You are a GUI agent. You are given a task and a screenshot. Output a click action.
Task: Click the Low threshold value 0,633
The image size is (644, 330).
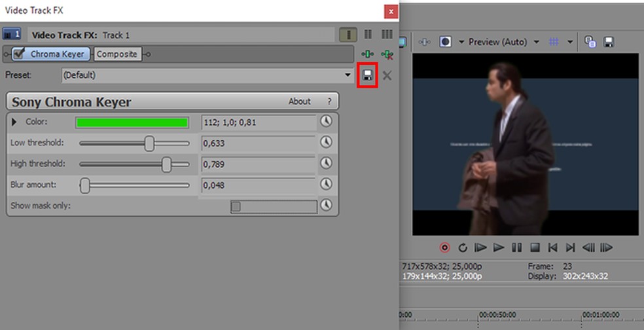click(259, 143)
